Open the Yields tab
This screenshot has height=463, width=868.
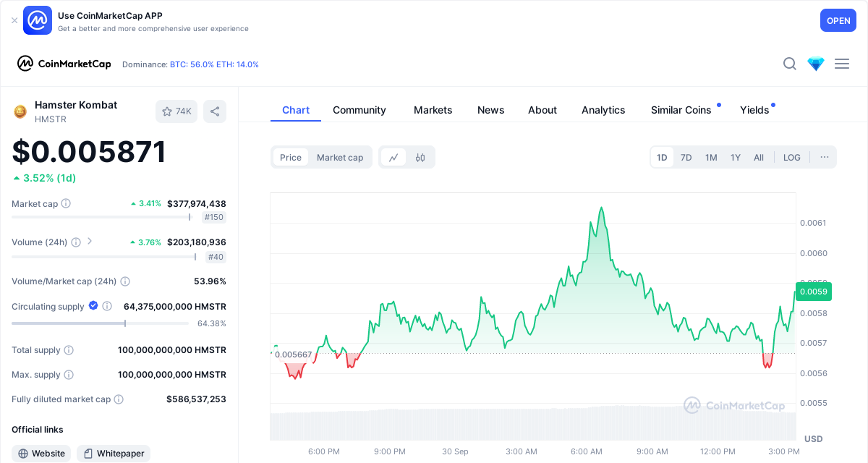point(754,110)
